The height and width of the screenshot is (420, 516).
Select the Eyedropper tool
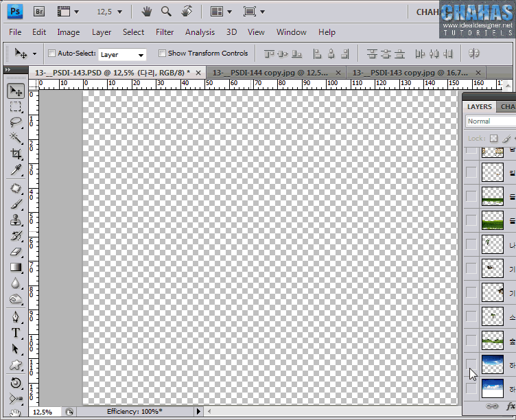(16, 170)
